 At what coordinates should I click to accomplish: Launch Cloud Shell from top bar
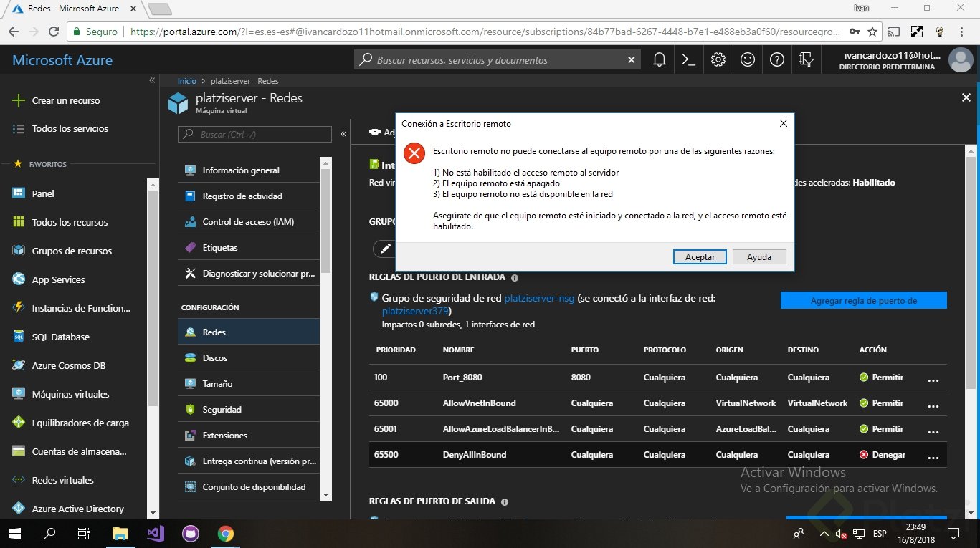pyautogui.click(x=689, y=60)
